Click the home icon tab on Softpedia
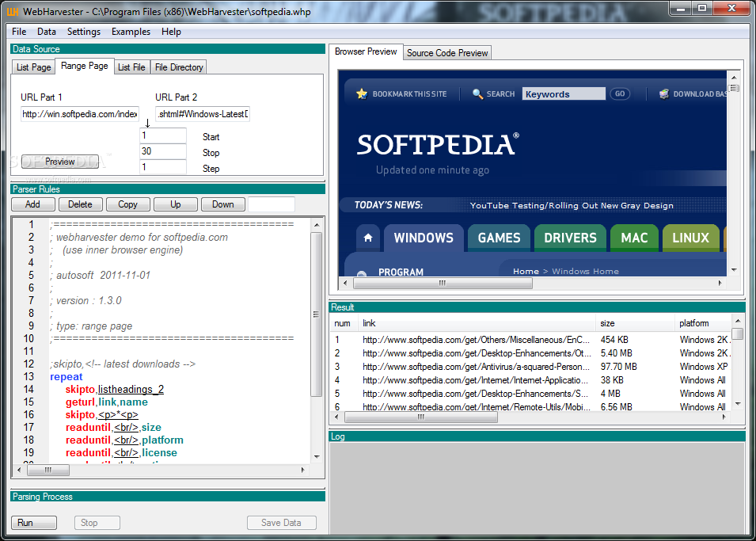756x541 pixels. coord(368,238)
